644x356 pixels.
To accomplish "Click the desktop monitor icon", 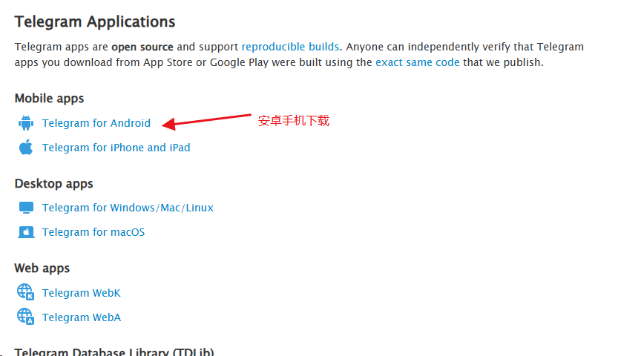I will coord(26,208).
